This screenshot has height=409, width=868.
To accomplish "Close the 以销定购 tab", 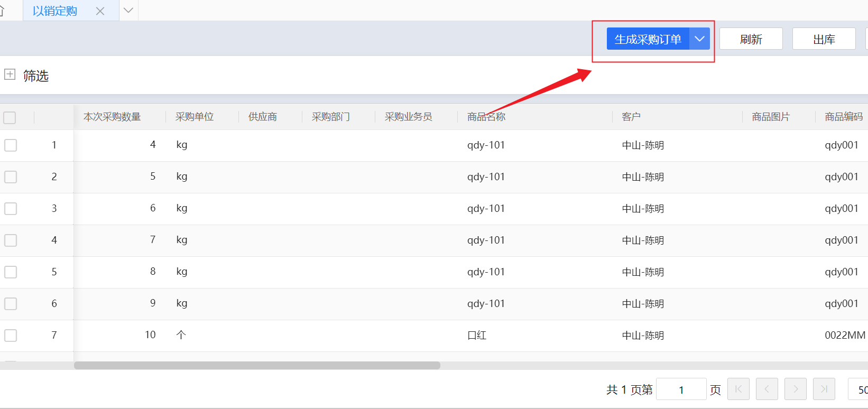I will click(100, 11).
